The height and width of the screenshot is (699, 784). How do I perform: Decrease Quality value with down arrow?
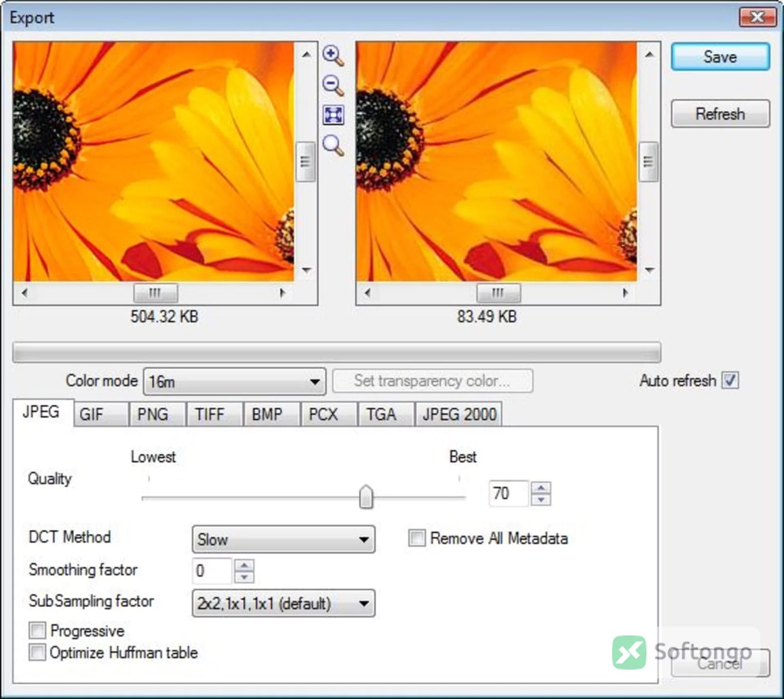coord(541,499)
